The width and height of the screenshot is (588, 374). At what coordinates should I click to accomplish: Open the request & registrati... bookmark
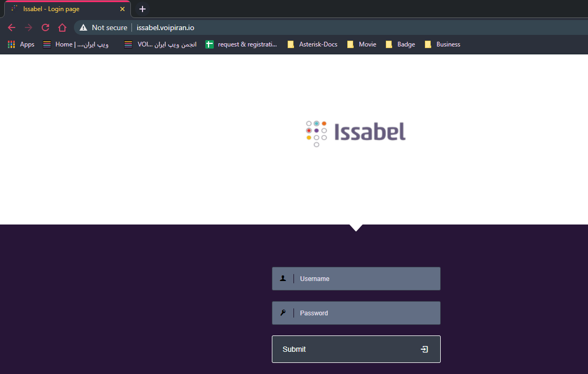[241, 44]
